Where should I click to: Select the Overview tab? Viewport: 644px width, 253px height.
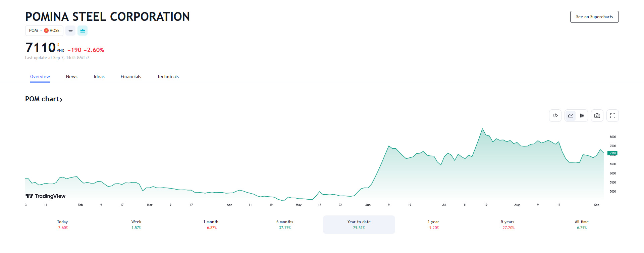pos(40,77)
